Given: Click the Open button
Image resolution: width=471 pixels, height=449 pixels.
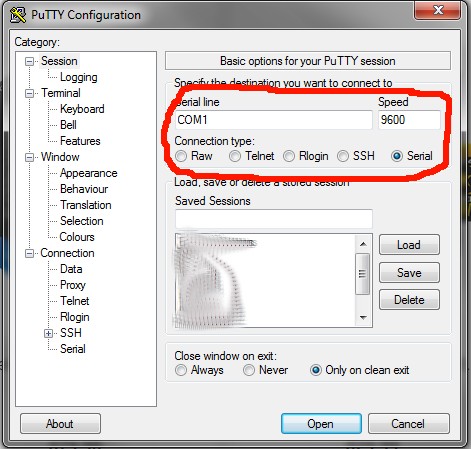Looking at the screenshot, I should pyautogui.click(x=321, y=424).
